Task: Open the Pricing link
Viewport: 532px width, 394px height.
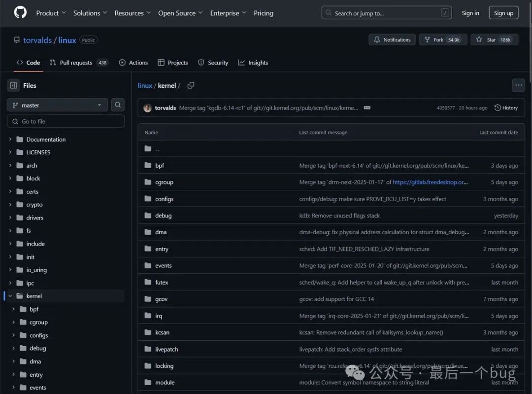Action: click(x=263, y=13)
